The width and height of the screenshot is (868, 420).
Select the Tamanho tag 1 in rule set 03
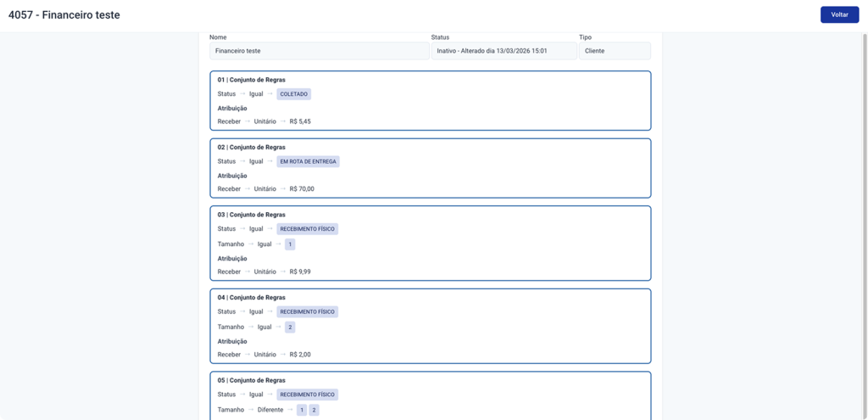[290, 244]
